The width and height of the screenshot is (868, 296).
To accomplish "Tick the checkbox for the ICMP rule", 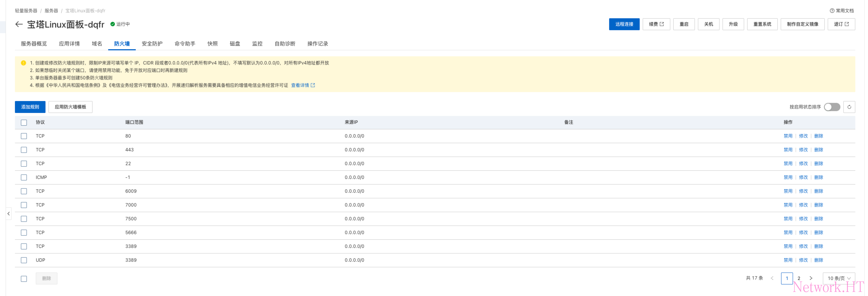I will tap(24, 177).
